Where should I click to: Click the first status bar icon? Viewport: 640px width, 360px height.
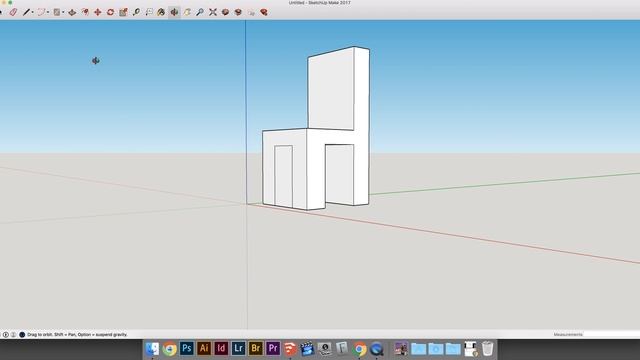tap(6, 334)
